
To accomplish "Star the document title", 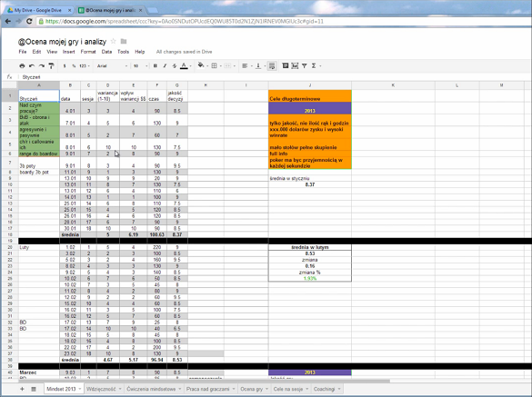I will pyautogui.click(x=114, y=42).
